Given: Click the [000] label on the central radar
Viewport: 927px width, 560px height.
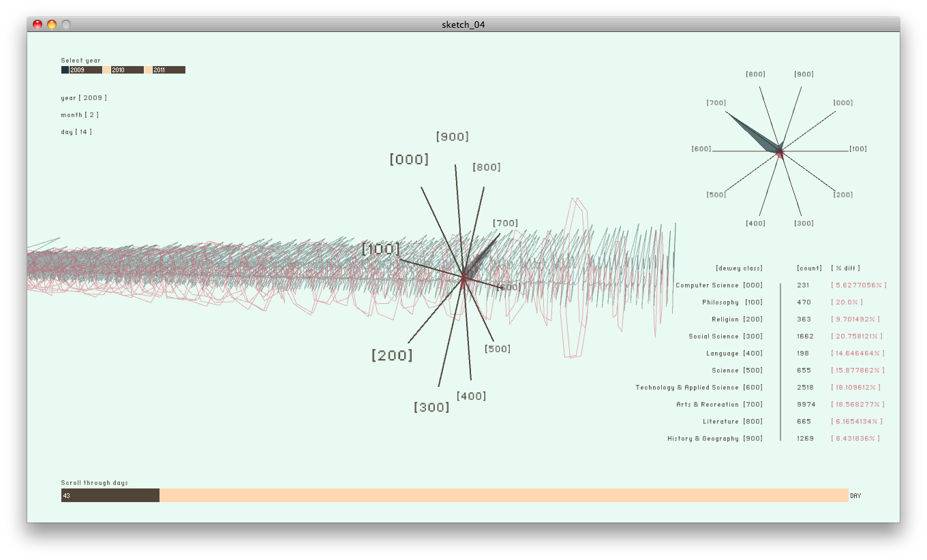Looking at the screenshot, I should click(409, 159).
